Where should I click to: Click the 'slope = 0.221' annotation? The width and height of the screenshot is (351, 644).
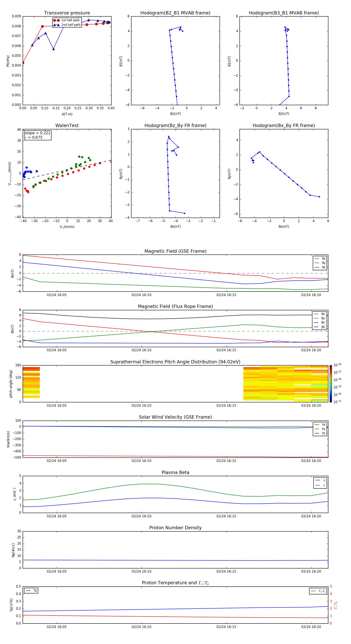[x=37, y=133]
